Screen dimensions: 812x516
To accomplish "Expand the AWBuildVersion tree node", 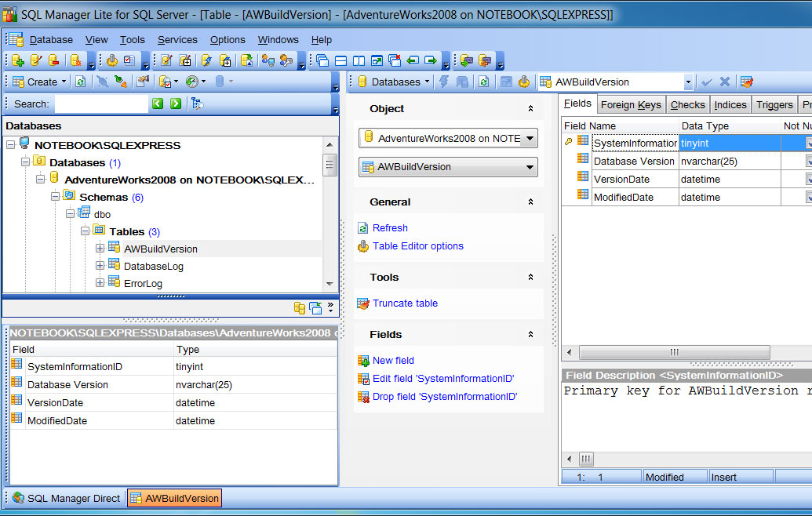I will 100,249.
